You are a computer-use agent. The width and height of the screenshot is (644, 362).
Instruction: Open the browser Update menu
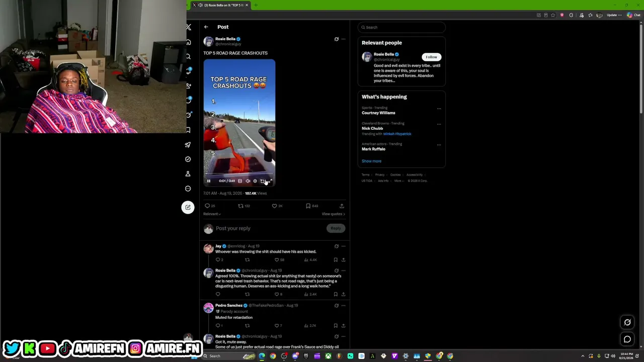point(614,15)
